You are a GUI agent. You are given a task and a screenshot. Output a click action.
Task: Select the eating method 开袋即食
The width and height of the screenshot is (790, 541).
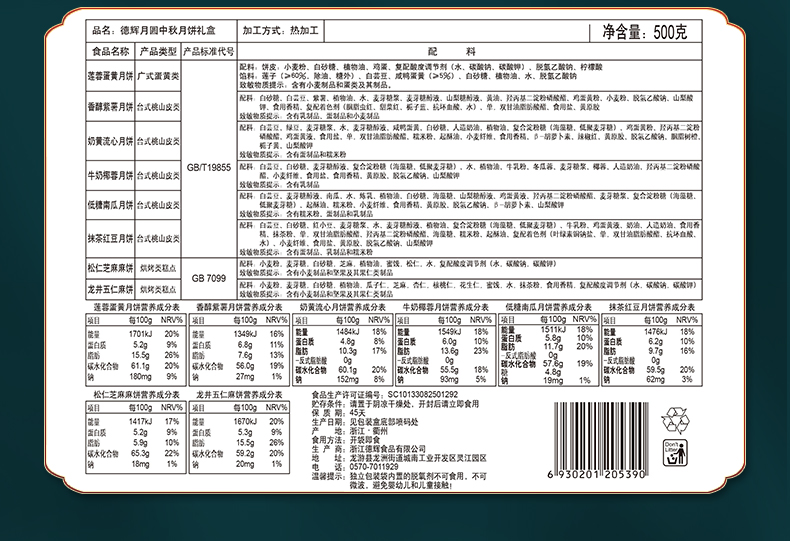pyautogui.click(x=365, y=440)
